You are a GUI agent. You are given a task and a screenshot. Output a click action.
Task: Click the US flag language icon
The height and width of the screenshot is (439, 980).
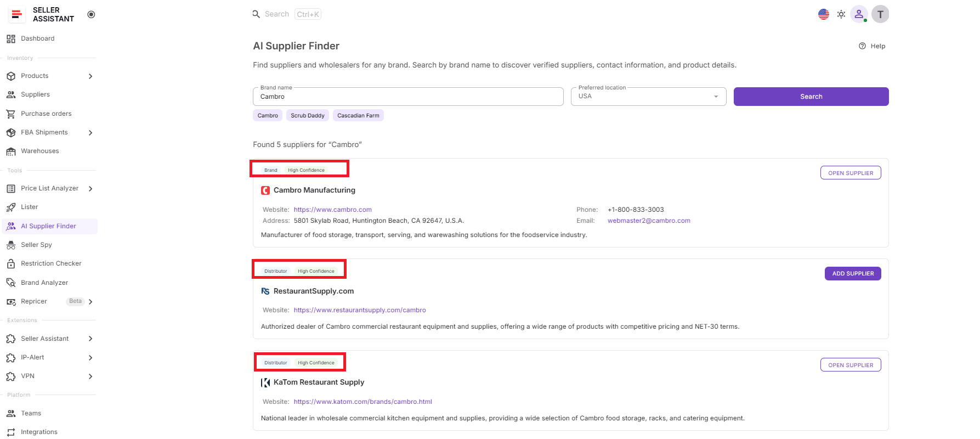pos(824,14)
